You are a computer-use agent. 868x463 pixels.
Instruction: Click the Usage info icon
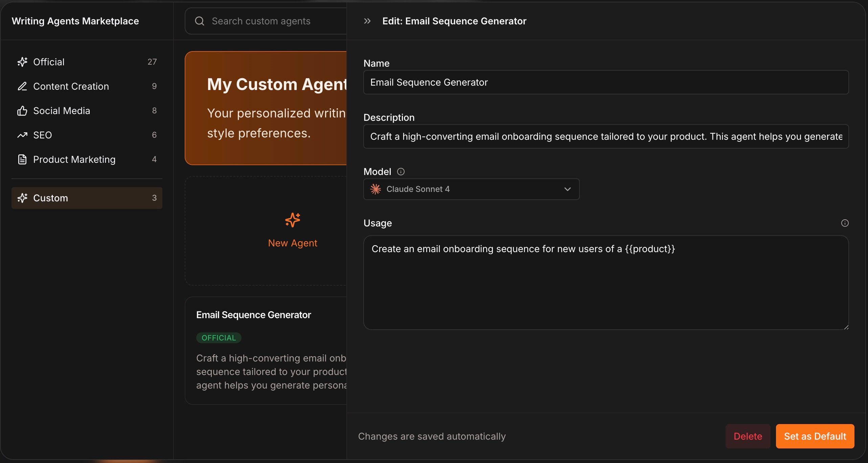pyautogui.click(x=845, y=223)
